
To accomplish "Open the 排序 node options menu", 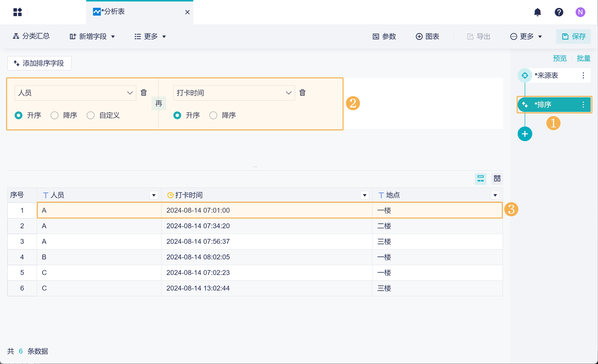I will tap(583, 105).
